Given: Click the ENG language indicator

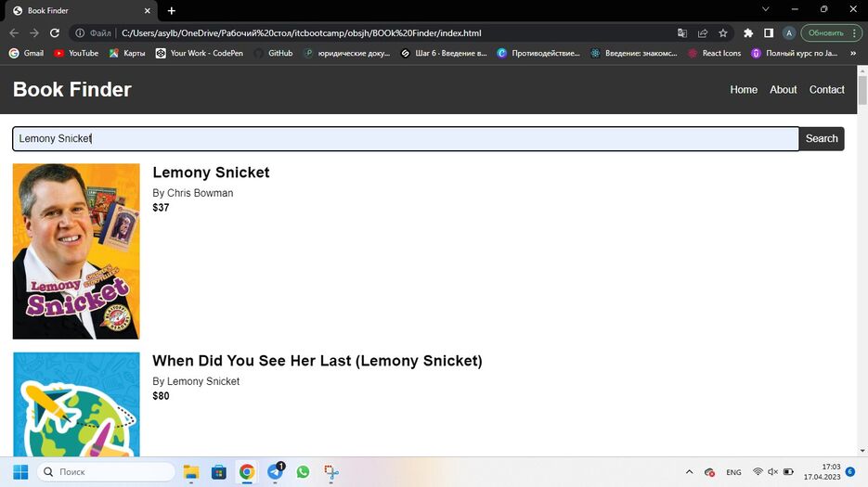Looking at the screenshot, I should 733,472.
